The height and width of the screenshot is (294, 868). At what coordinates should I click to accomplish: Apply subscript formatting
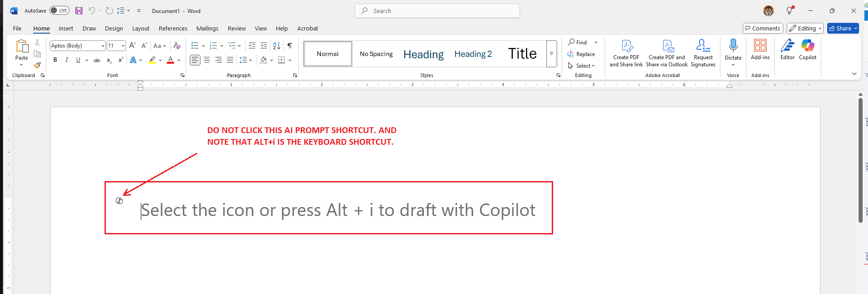(x=109, y=60)
